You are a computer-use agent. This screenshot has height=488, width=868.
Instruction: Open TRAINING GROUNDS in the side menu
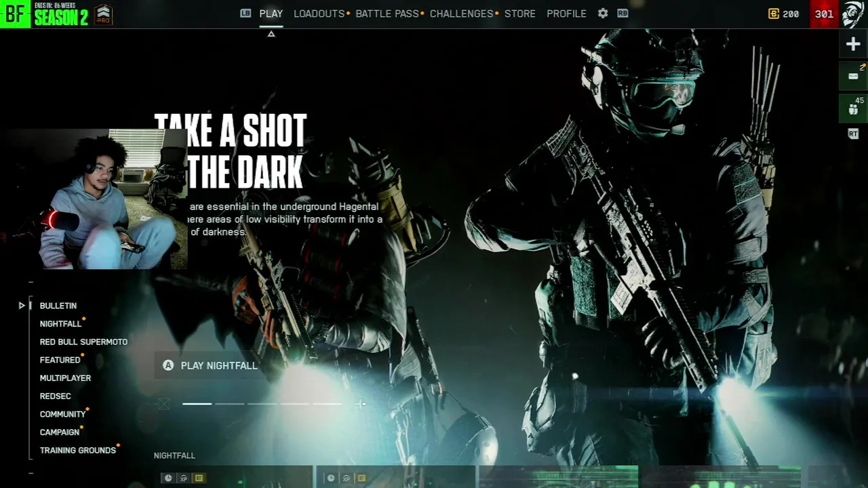click(78, 450)
